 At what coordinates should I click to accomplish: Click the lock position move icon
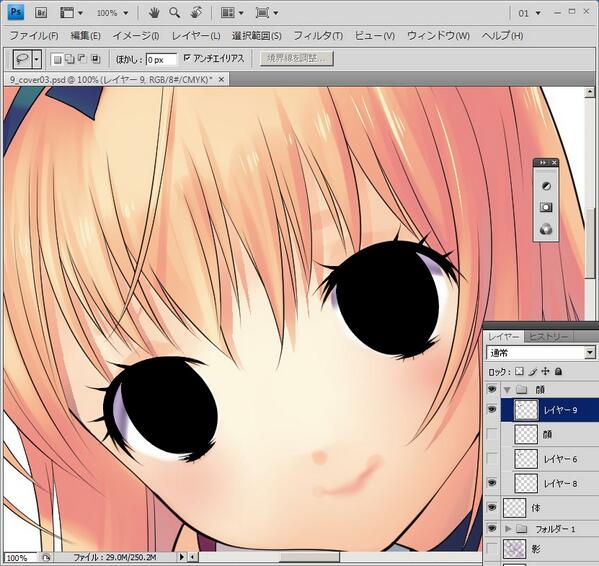click(545, 371)
